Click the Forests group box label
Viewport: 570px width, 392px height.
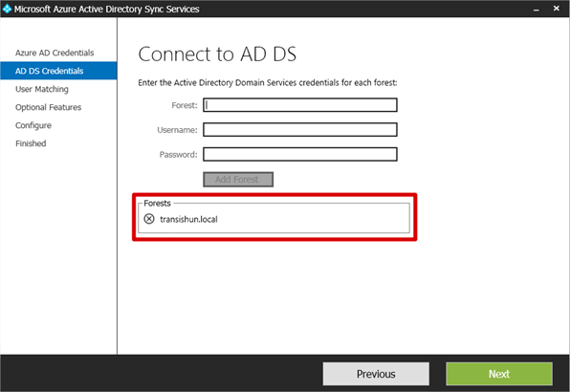coord(157,203)
